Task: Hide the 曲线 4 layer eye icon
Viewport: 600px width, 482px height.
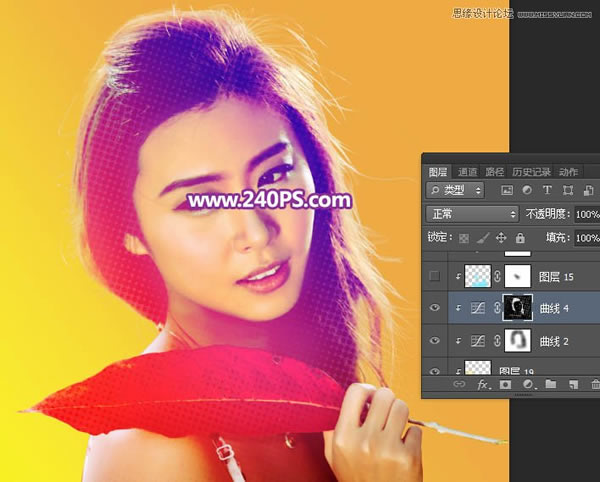Action: tap(435, 308)
